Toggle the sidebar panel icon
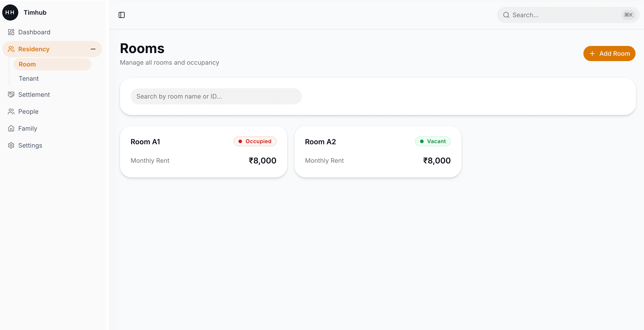The image size is (644, 330). tap(121, 15)
